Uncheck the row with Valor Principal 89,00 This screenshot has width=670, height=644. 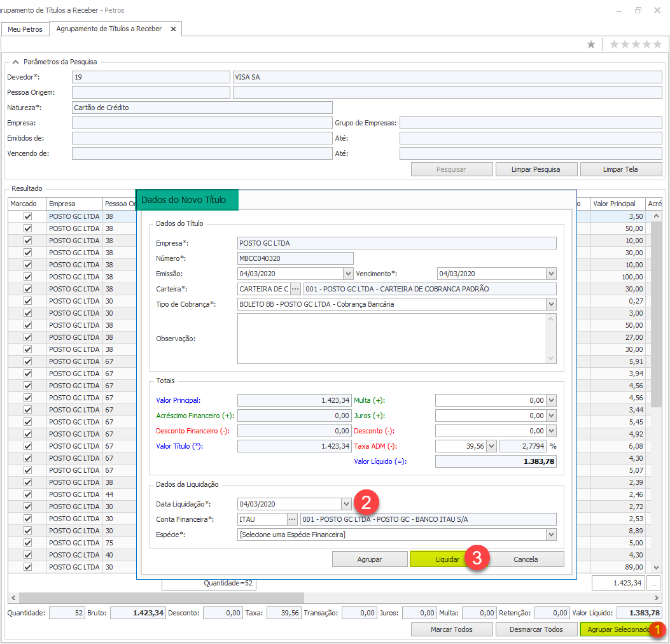click(28, 566)
